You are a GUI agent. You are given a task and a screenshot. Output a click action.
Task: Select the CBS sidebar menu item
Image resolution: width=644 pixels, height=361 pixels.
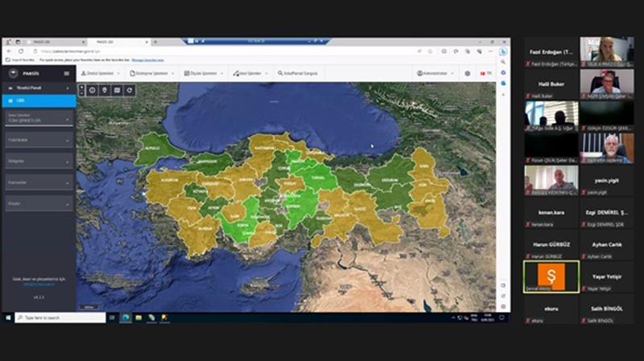pos(38,101)
